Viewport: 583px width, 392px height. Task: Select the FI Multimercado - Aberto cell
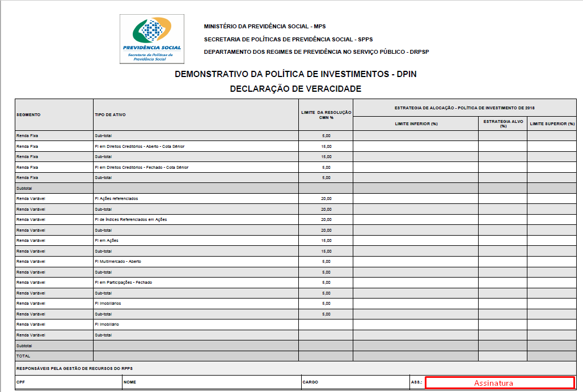click(118, 261)
